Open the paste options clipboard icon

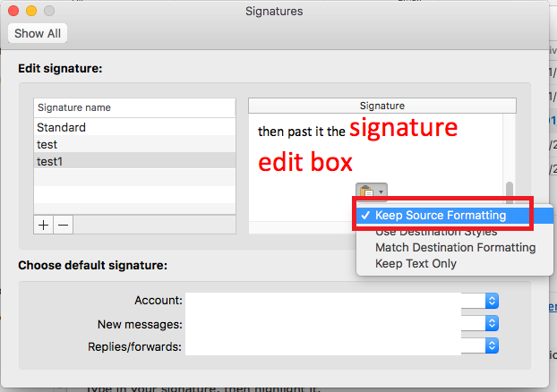(372, 192)
